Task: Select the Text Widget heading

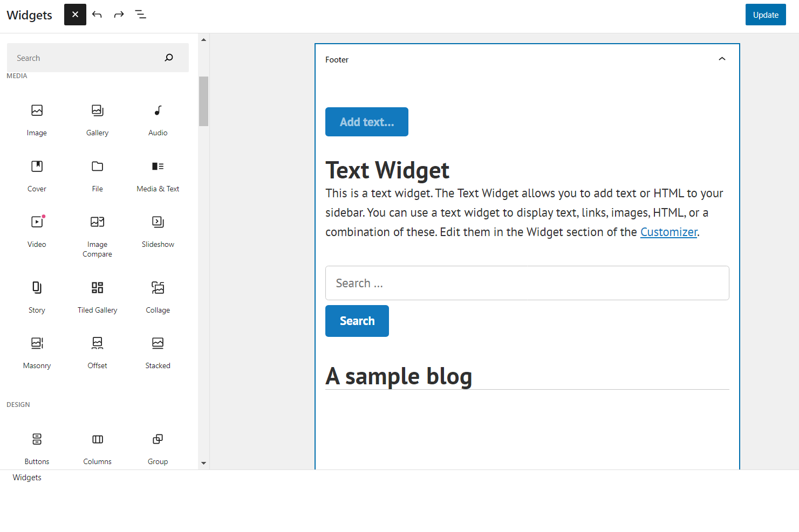Action: coord(387,170)
